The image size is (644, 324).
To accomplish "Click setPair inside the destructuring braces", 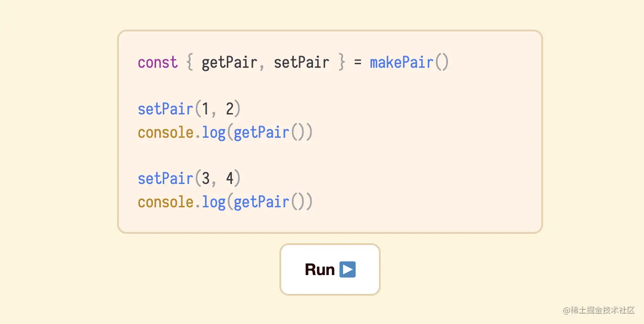I will tap(301, 62).
